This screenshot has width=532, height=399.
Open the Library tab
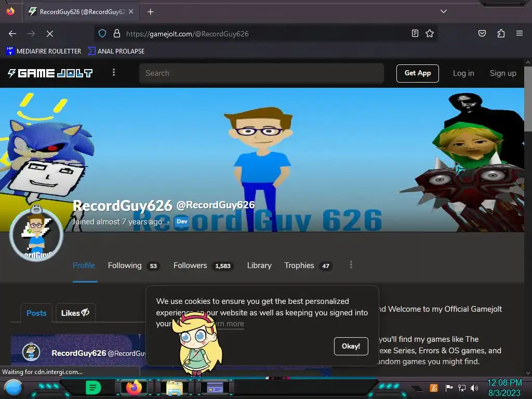tap(259, 265)
